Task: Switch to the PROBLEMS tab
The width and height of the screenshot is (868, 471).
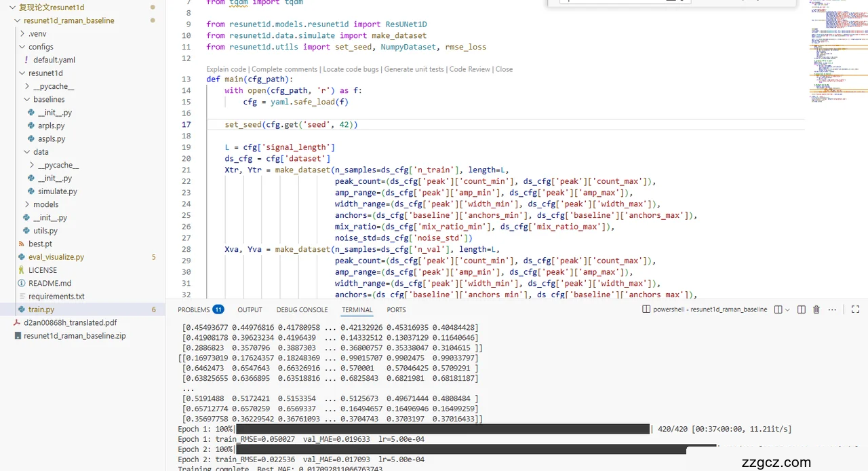Action: click(x=193, y=309)
